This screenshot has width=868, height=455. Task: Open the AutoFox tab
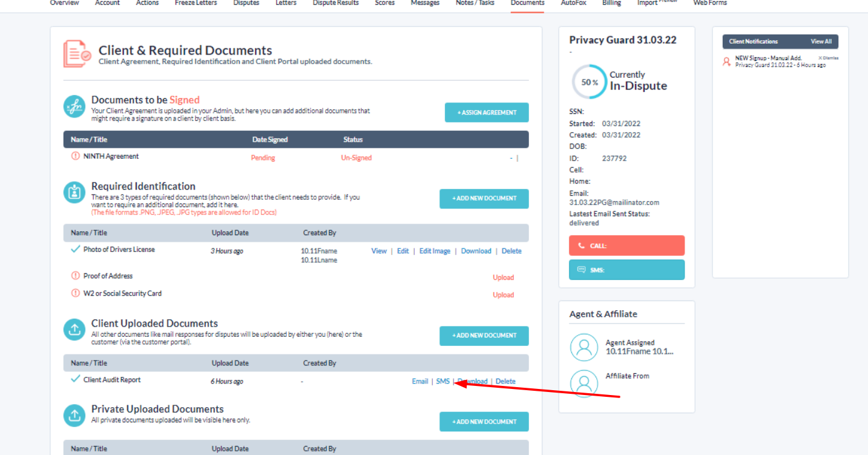tap(573, 3)
